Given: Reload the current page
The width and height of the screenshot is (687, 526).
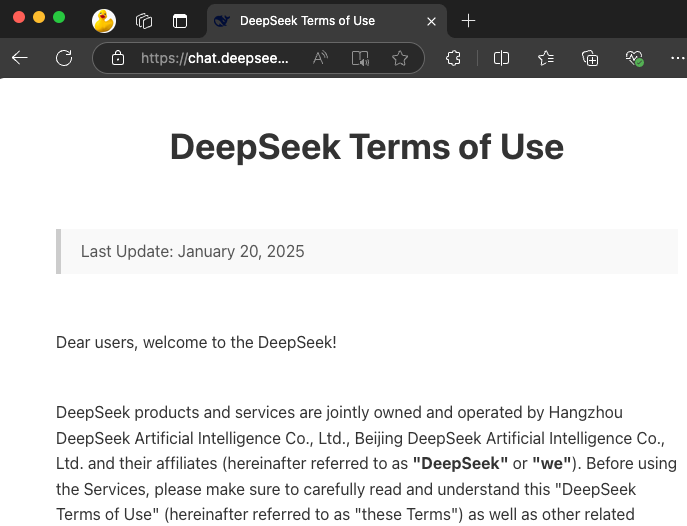Looking at the screenshot, I should pyautogui.click(x=64, y=58).
